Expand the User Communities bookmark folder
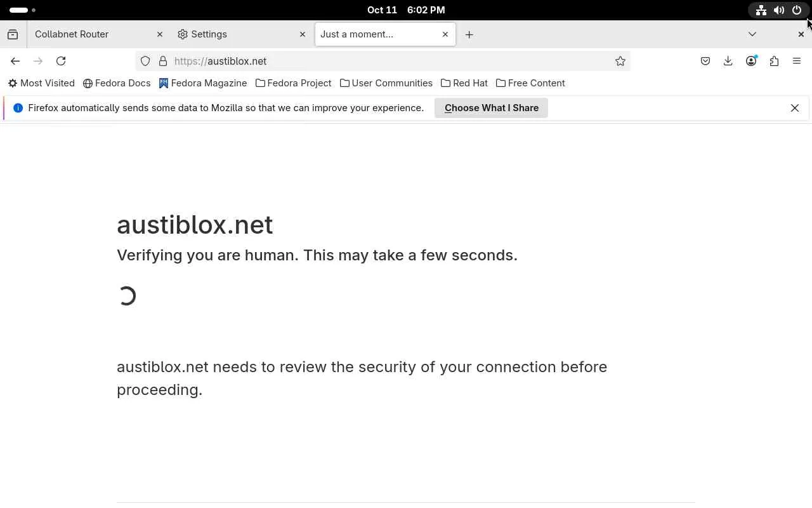Screen dimensions: 812x508 click(x=386, y=83)
